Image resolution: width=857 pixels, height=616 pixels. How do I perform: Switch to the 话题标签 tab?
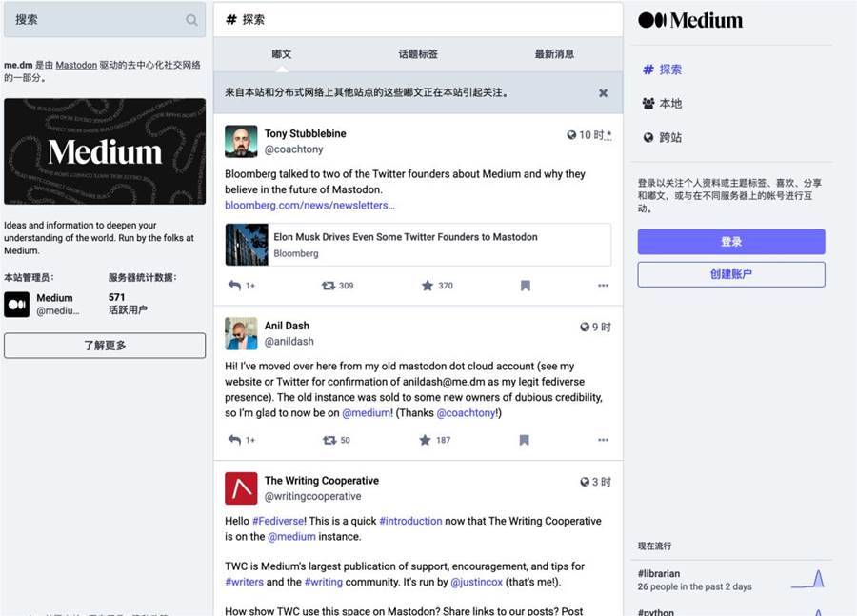(x=418, y=54)
